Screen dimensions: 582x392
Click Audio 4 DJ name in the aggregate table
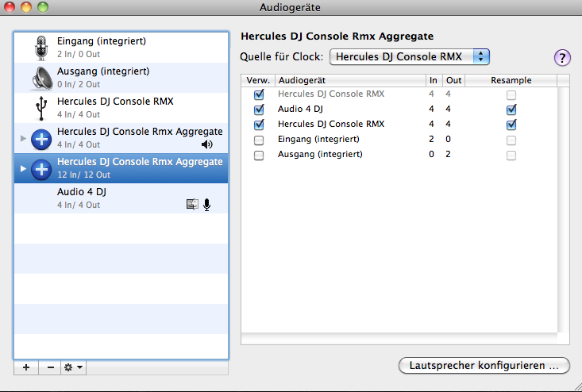[x=300, y=109]
